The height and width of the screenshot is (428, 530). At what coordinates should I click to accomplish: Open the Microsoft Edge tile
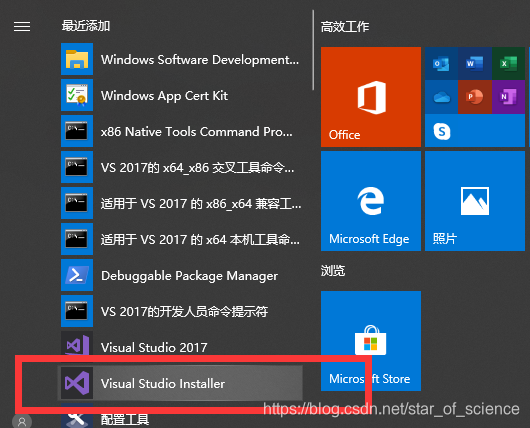pyautogui.click(x=371, y=201)
